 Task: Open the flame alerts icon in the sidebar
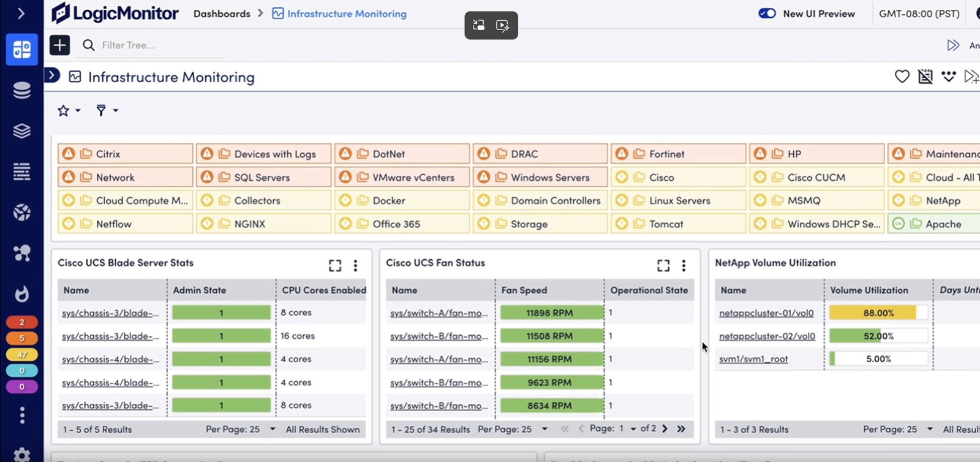click(22, 294)
